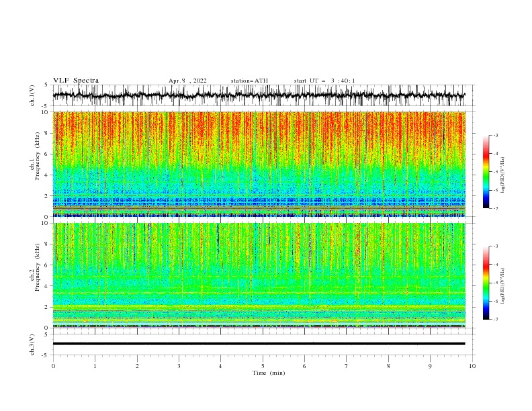Click the "ch.1(V)" waveform axis label
Image resolution: width=532 pixels, height=411 pixels.
32,95
